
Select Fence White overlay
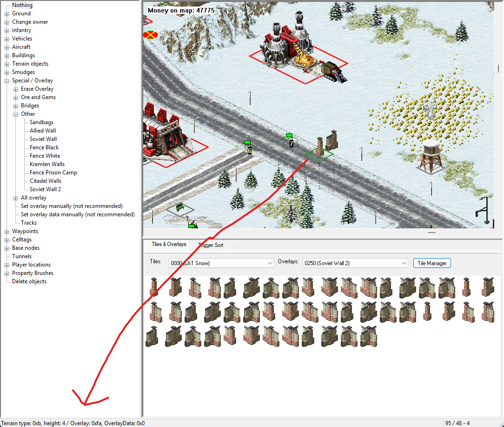click(45, 156)
